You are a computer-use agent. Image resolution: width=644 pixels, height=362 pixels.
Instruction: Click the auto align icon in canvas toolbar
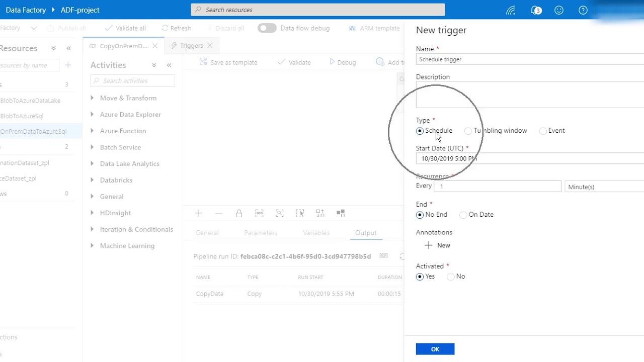[x=320, y=214]
